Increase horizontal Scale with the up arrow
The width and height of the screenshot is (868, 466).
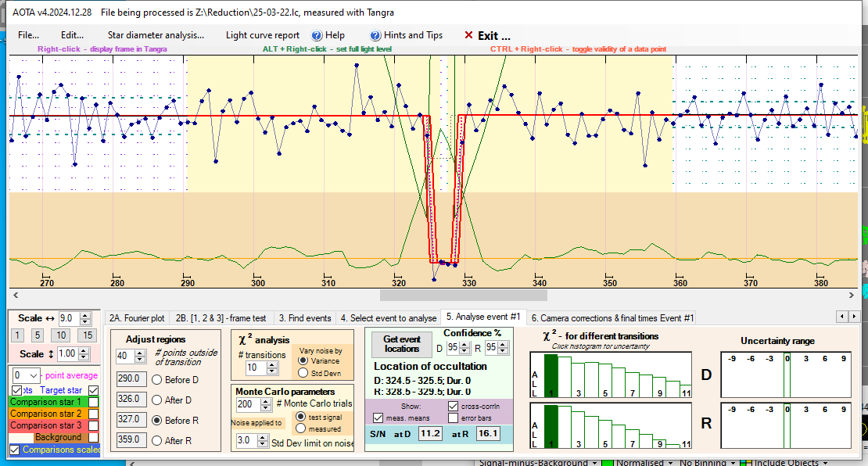click(85, 315)
